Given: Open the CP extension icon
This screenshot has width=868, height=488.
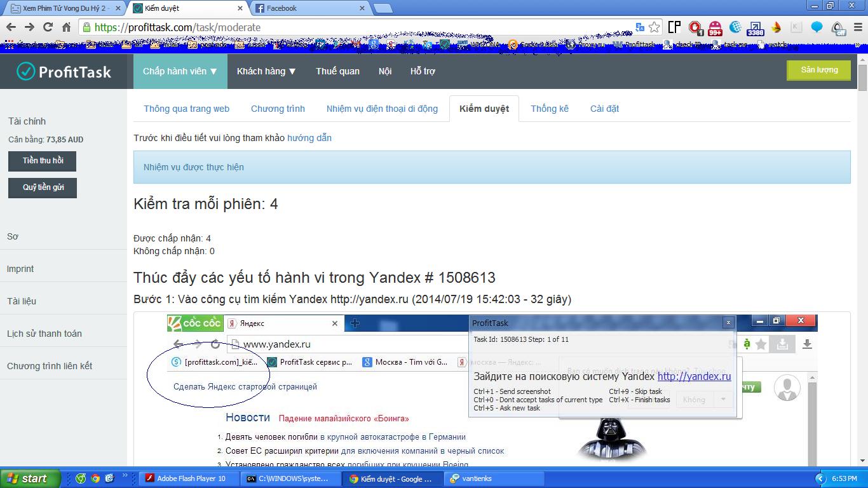Looking at the screenshot, I should [674, 27].
